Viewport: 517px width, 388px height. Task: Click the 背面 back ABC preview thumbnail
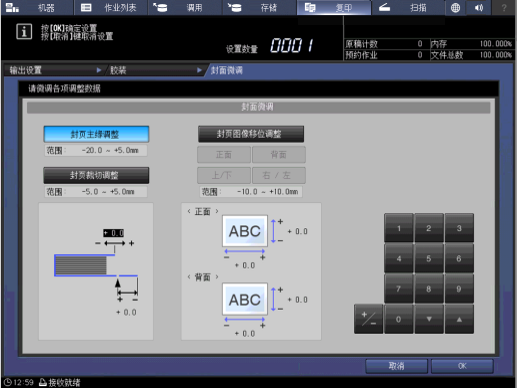click(245, 299)
